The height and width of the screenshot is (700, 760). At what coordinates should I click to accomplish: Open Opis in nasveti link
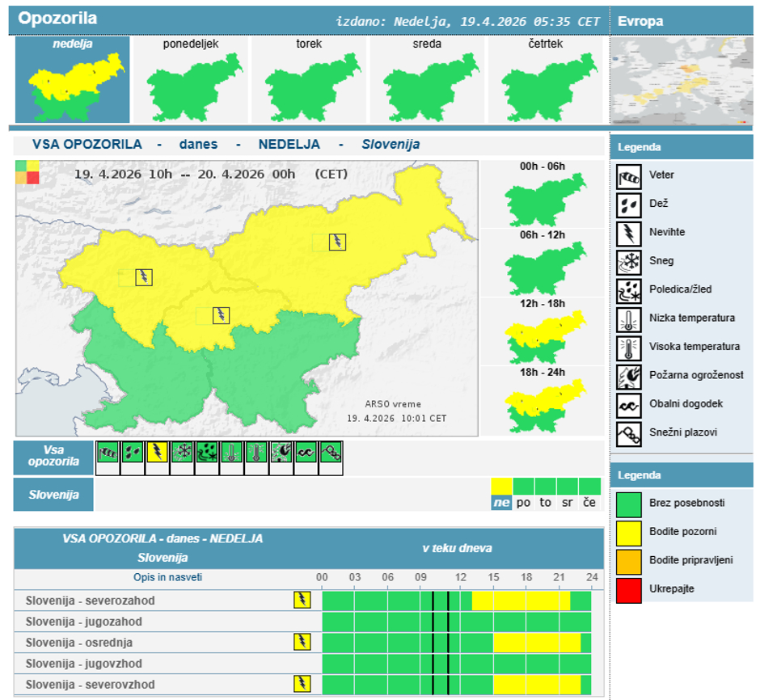pyautogui.click(x=168, y=578)
